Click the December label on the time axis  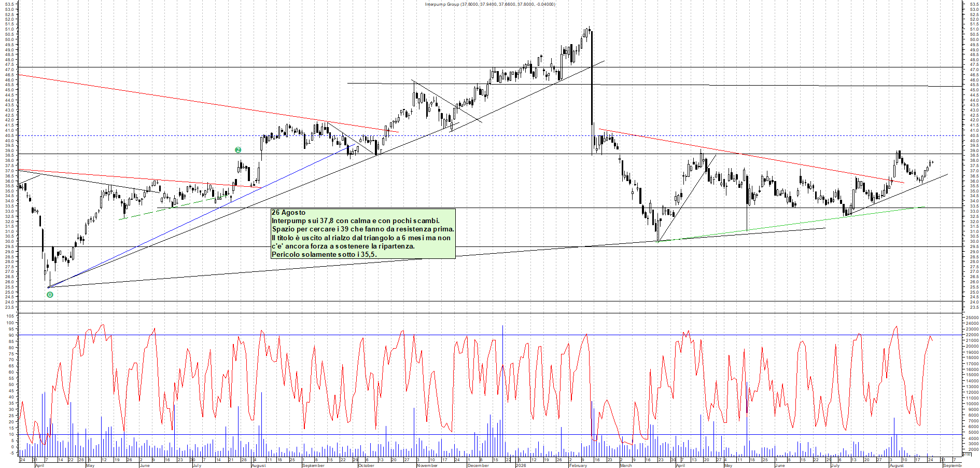point(478,465)
